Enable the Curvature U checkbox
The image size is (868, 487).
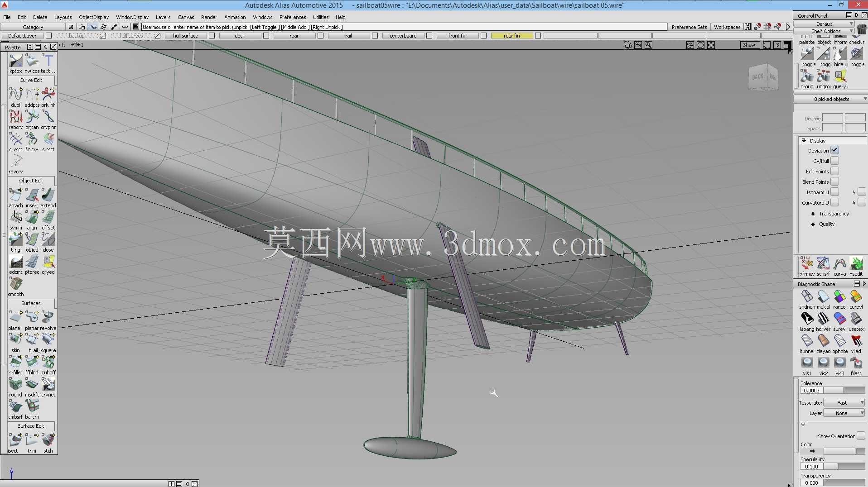834,202
